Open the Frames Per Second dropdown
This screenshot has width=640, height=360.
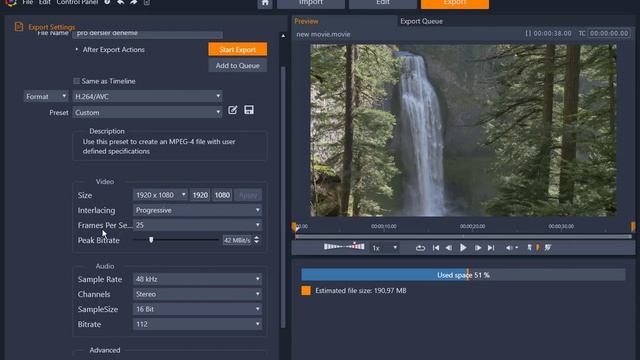coord(198,225)
